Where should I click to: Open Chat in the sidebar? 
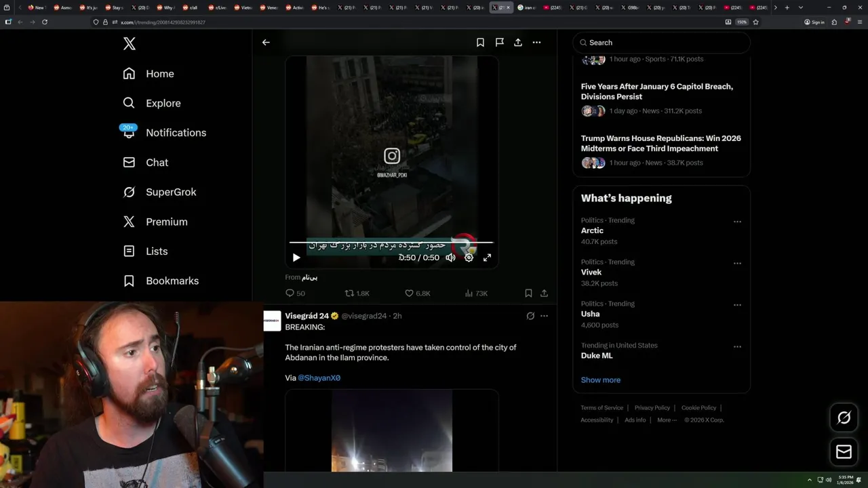coord(145,163)
